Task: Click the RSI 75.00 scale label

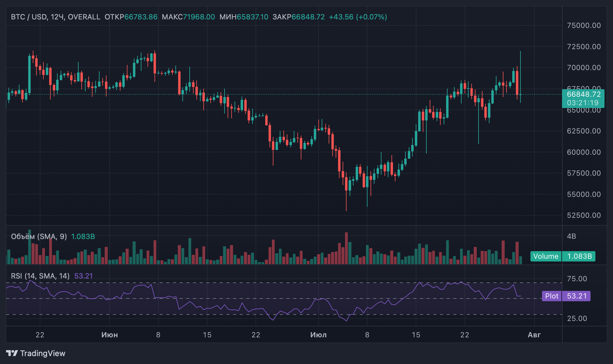Action: 577,279
